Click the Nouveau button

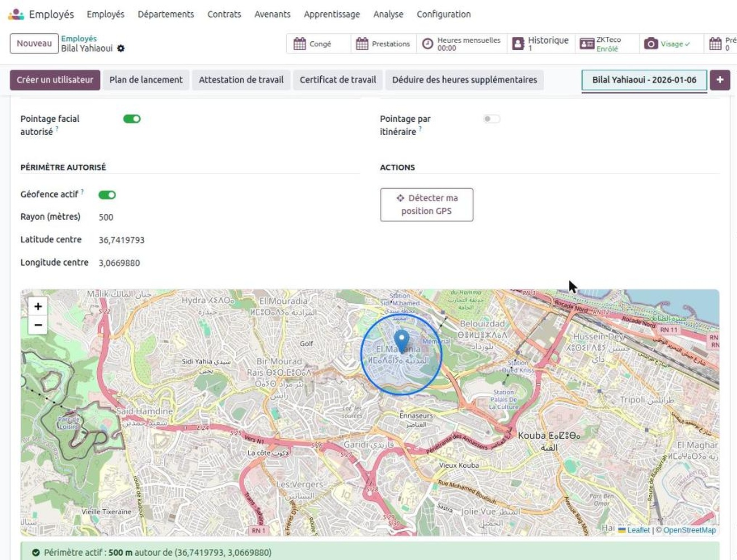tap(34, 44)
